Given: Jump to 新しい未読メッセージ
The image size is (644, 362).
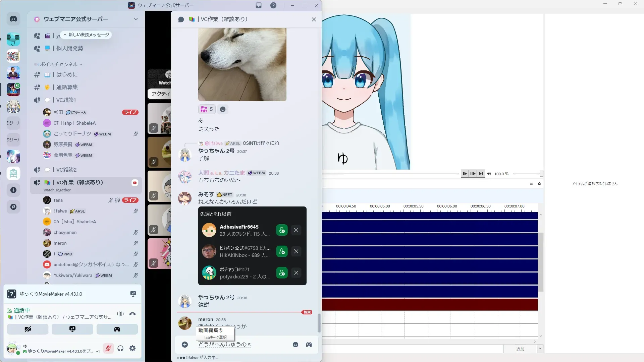Looking at the screenshot, I should click(86, 35).
